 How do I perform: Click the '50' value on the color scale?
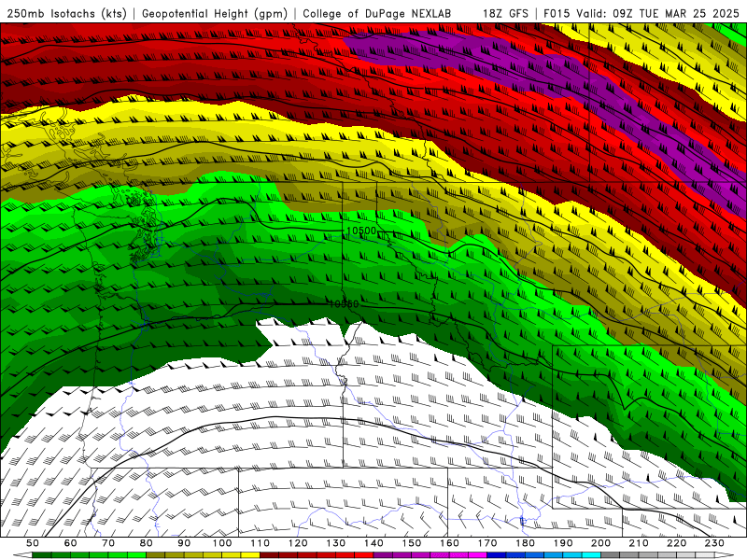[x=33, y=543]
